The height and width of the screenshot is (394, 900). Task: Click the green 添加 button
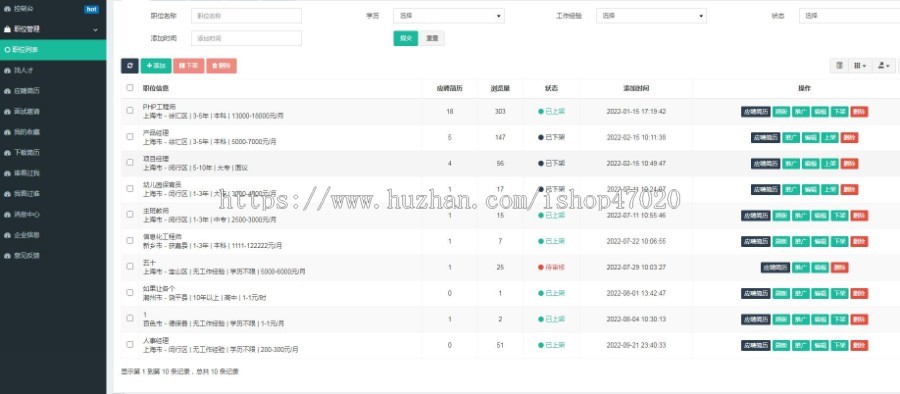coord(156,66)
